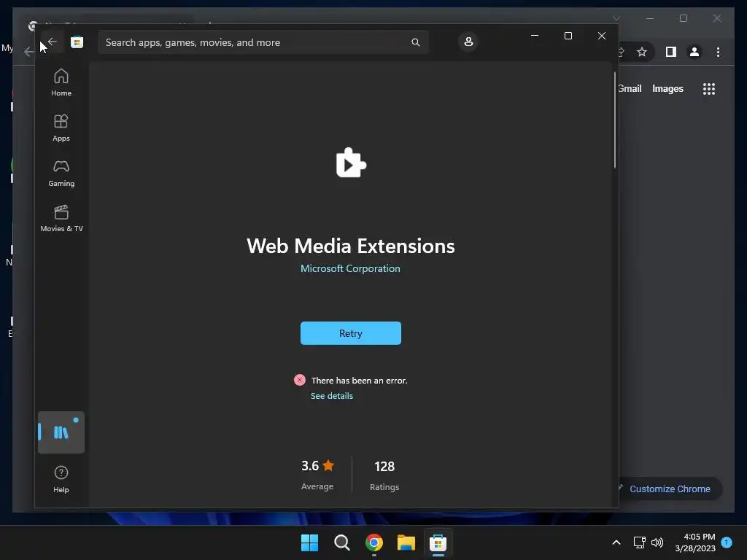Focus the Search apps, games, movies field
This screenshot has width=747, height=560.
coord(263,42)
